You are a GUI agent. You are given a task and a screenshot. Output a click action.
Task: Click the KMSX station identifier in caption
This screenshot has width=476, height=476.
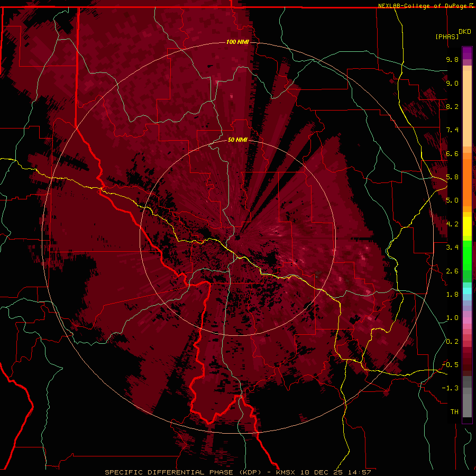click(x=286, y=472)
